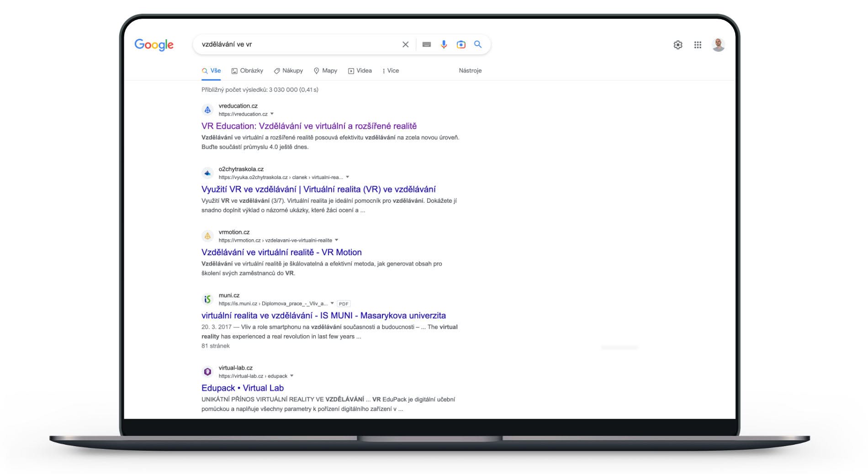The height and width of the screenshot is (474, 868).
Task: Switch to the Obrázky tab
Action: 247,71
